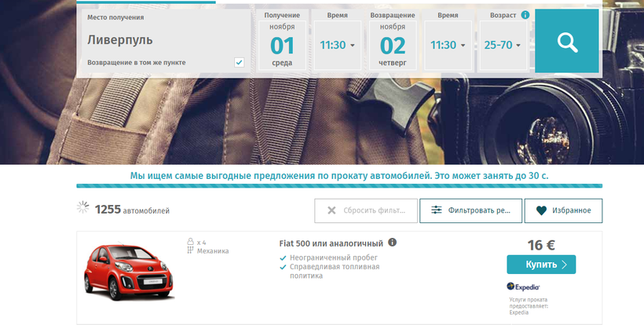The height and width of the screenshot is (325, 644).
Task: Click the Мы ищем самые выгодные предложения message
Action: click(339, 176)
